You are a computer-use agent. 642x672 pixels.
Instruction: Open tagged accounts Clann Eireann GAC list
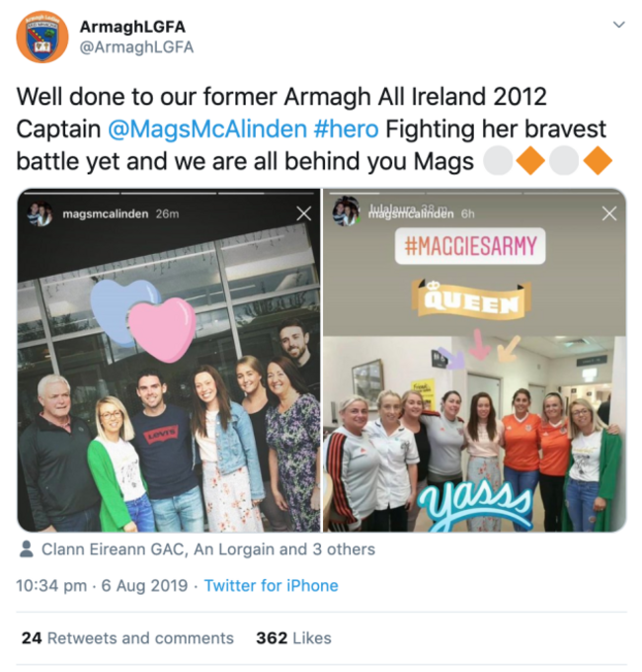(x=208, y=549)
